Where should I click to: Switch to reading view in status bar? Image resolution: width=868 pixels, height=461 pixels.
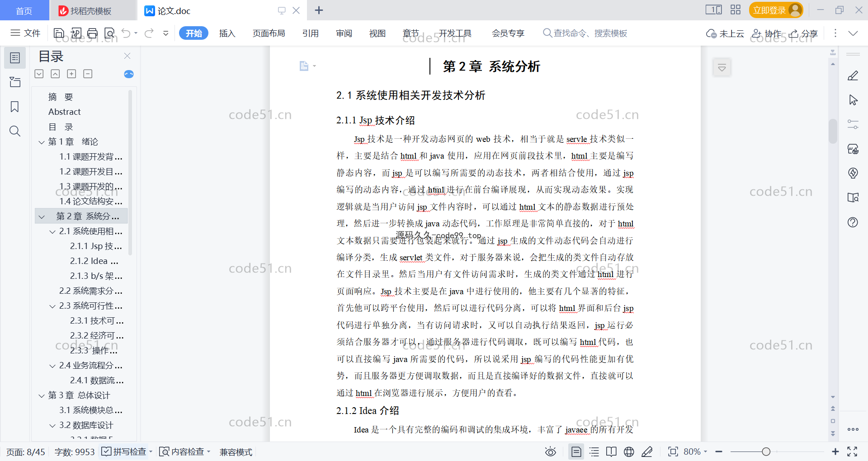[611, 452]
